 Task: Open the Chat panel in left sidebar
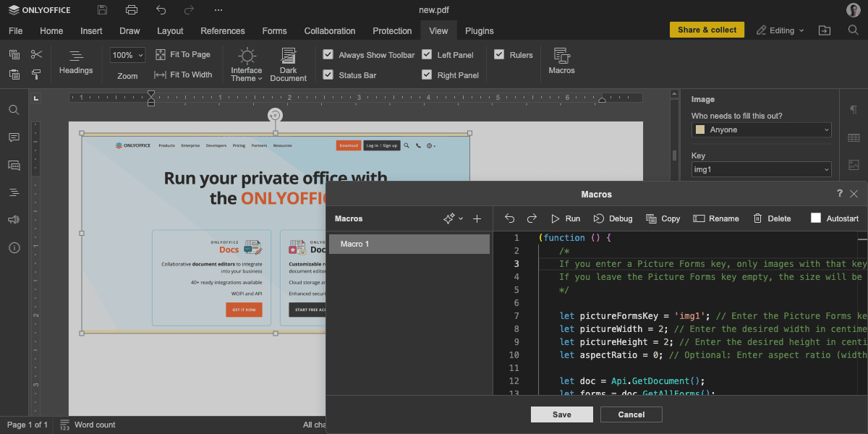(14, 165)
